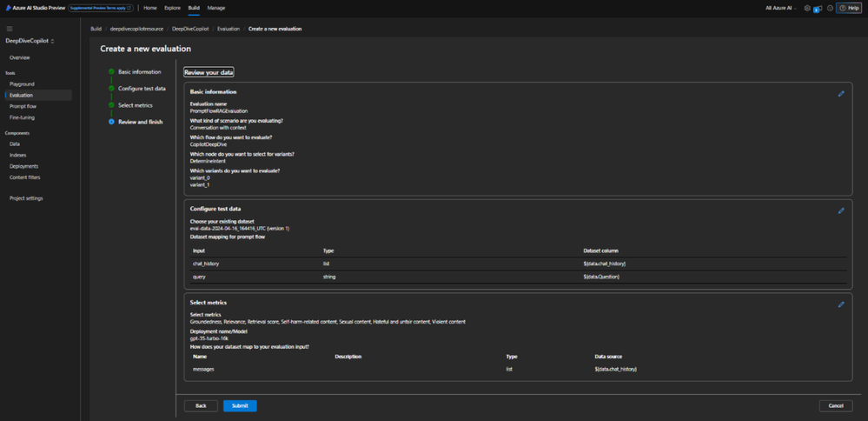Click the Azure AI Studio logo

tap(7, 8)
